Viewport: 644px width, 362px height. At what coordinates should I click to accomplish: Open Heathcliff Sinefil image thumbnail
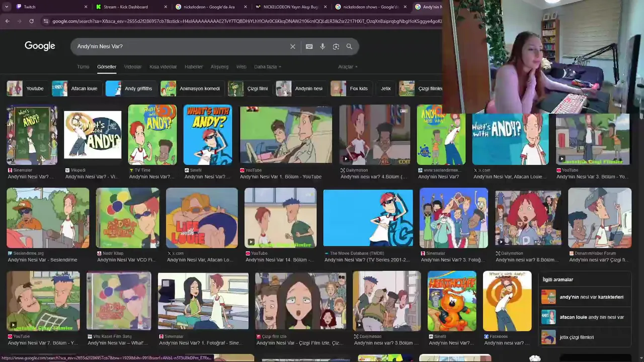[452, 301]
